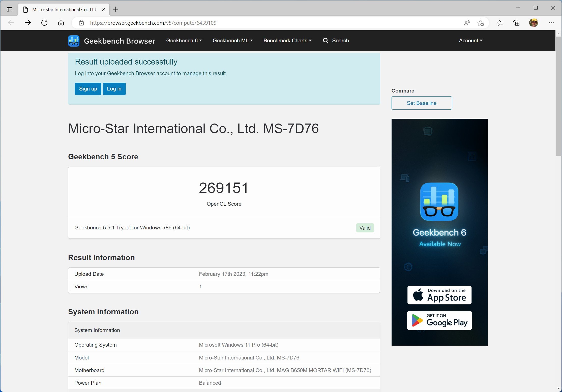Click the browser extensions puzzle icon
Screen dimensions: 562x392
pyautogui.click(x=517, y=23)
